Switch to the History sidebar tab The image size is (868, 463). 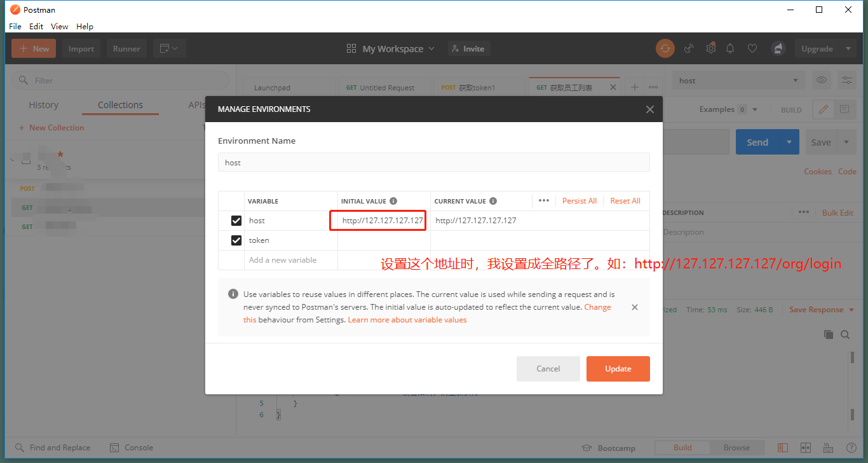[x=44, y=105]
